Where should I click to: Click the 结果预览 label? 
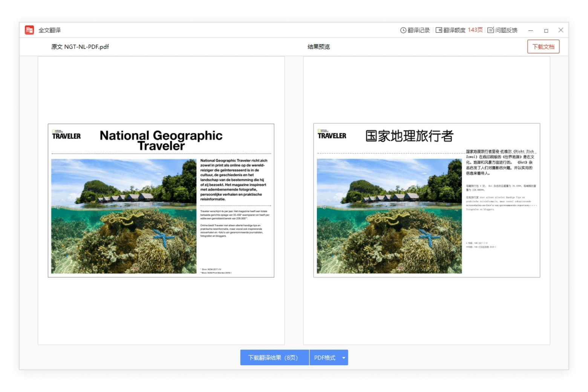tap(318, 47)
